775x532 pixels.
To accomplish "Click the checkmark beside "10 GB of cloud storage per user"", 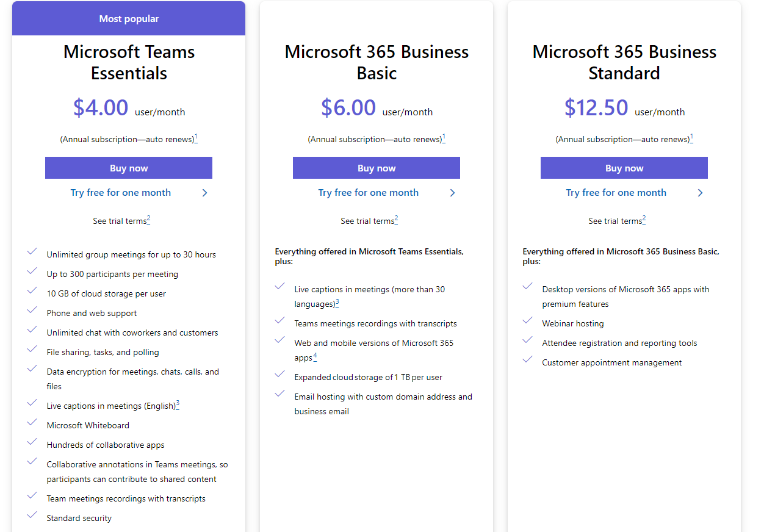I will pyautogui.click(x=32, y=290).
